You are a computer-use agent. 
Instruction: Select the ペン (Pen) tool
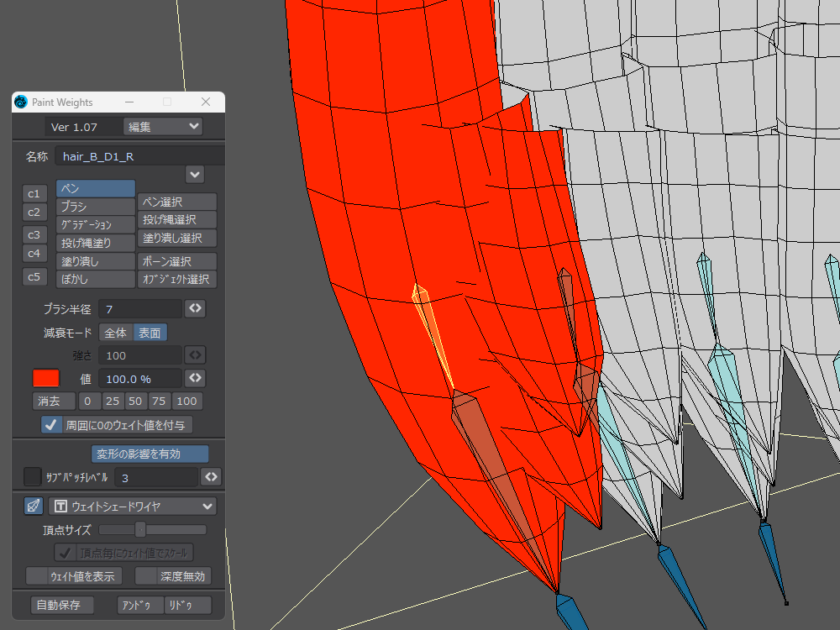[x=95, y=188]
